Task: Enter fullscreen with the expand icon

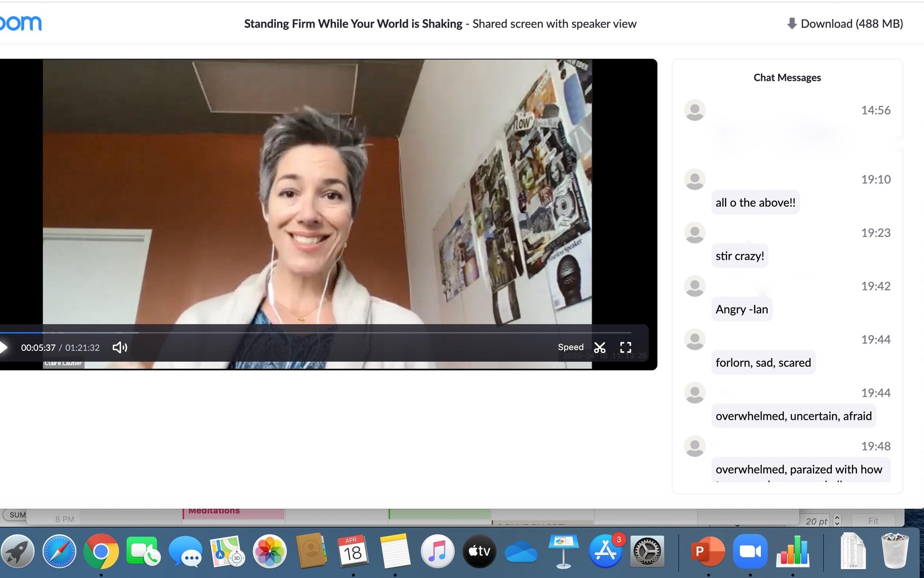Action: (626, 347)
